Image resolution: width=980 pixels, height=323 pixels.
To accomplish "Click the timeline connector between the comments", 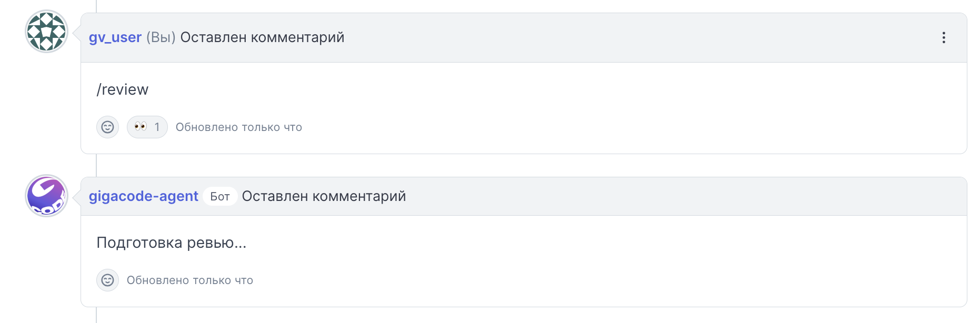I will (x=96, y=165).
